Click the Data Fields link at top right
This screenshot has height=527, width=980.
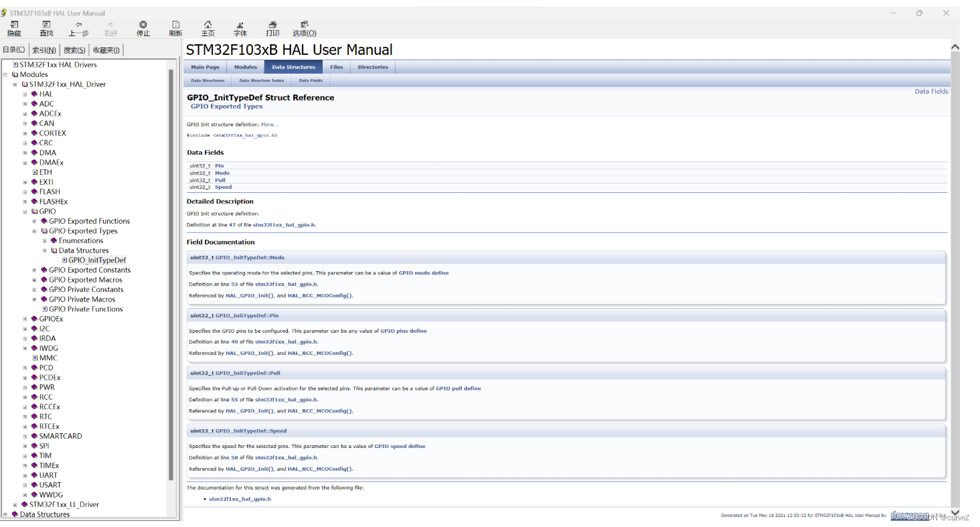point(931,92)
